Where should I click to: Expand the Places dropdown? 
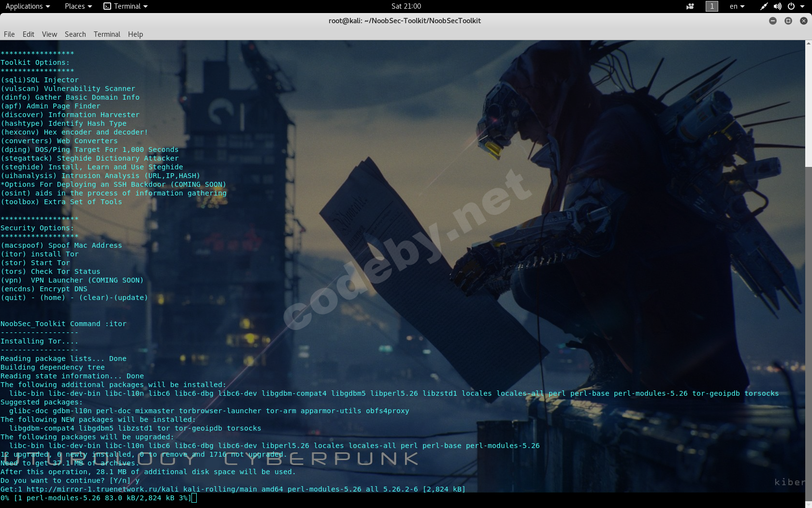[78, 6]
